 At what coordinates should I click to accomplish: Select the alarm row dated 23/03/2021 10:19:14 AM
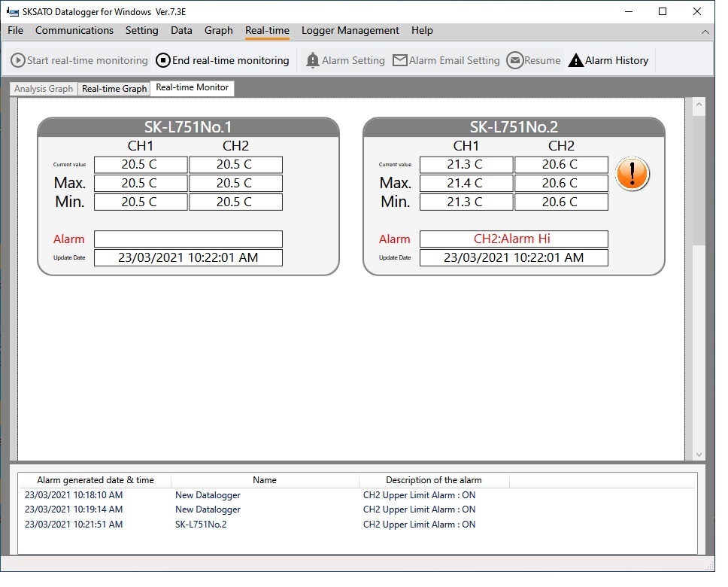pos(357,509)
